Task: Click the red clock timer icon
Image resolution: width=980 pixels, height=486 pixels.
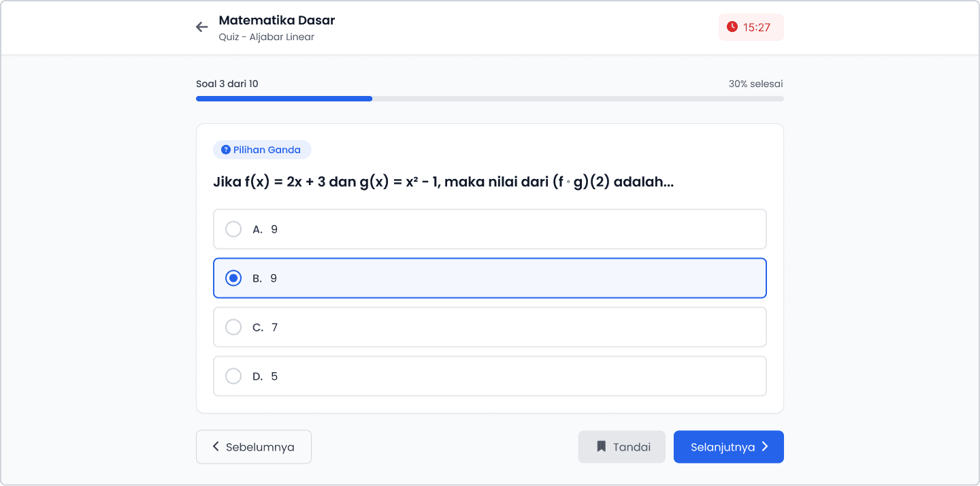Action: 732,27
